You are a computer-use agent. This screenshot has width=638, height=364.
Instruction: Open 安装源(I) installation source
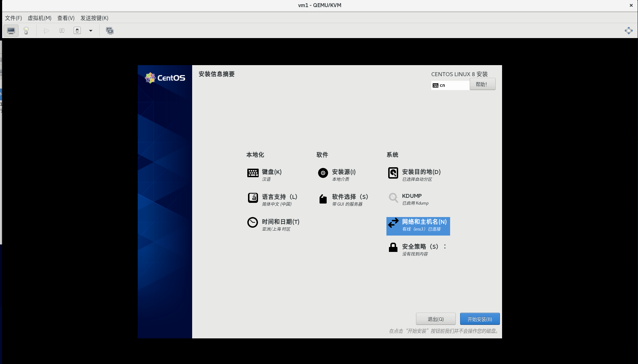coord(344,172)
